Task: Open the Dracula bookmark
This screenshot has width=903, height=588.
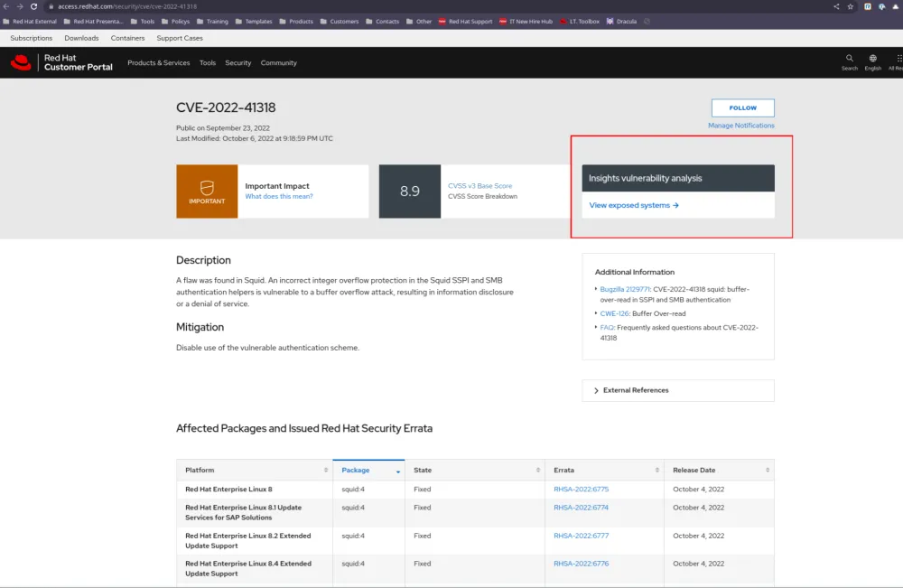Action: click(621, 21)
